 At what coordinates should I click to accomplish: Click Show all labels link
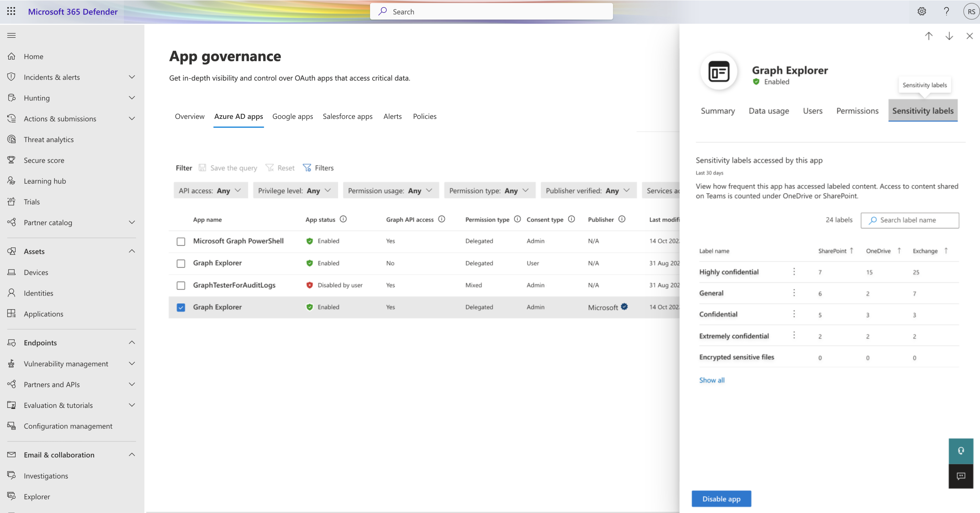coord(712,380)
